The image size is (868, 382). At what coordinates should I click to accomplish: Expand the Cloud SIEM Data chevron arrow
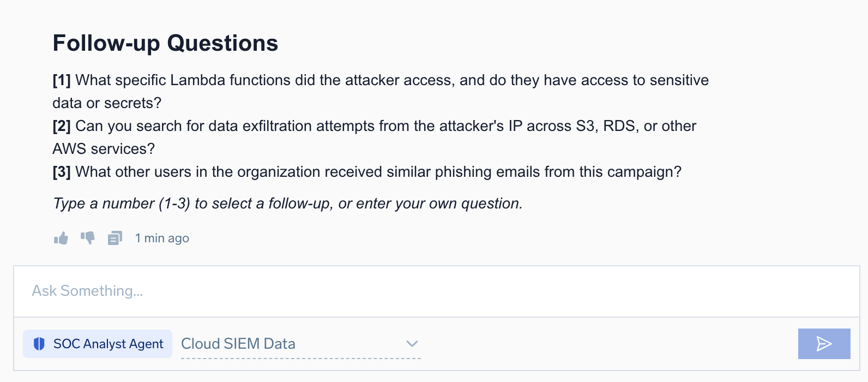412,344
